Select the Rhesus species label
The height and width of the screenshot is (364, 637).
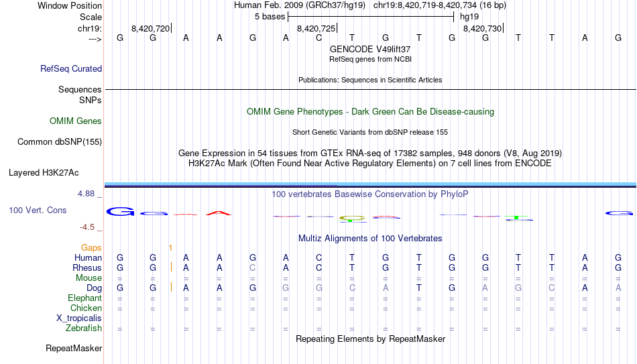(x=87, y=267)
